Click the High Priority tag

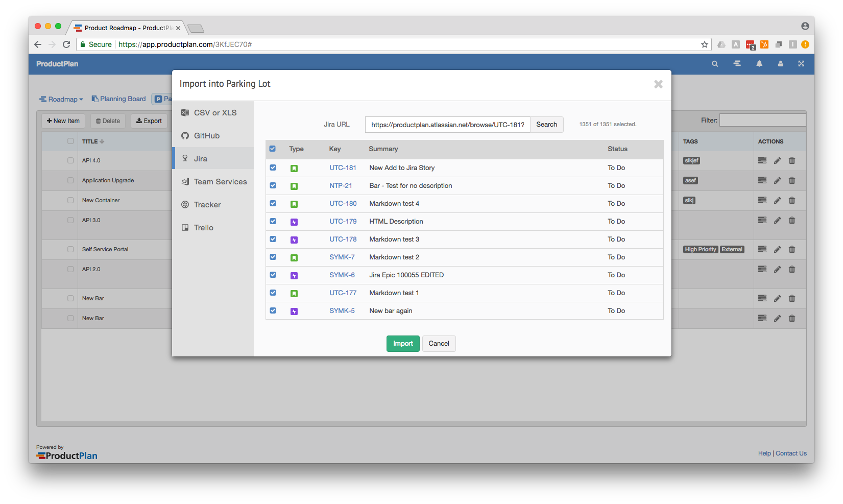coord(701,250)
